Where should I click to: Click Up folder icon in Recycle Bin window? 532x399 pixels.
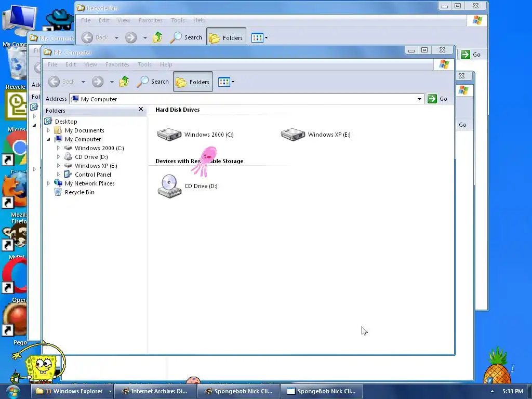click(157, 37)
